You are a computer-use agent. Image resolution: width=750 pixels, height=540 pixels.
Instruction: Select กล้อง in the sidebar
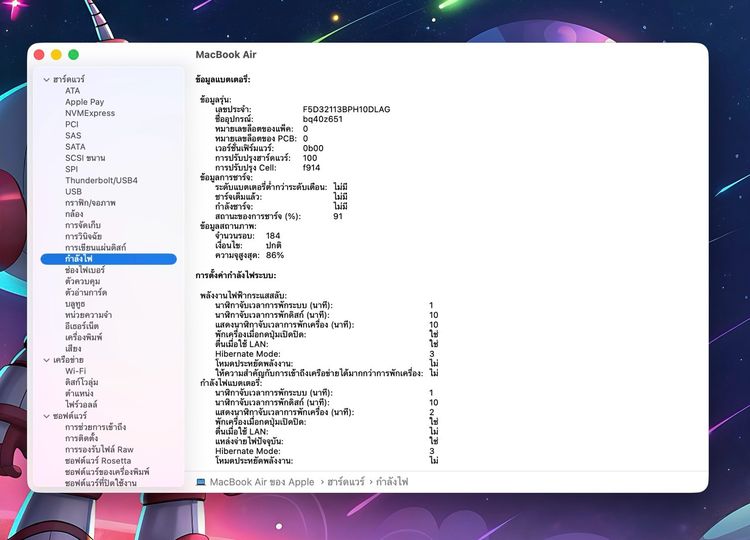pyautogui.click(x=74, y=214)
